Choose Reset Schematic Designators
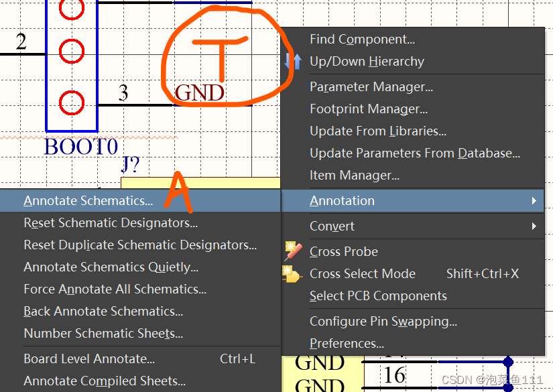Image resolution: width=553 pixels, height=392 pixels. 140,222
